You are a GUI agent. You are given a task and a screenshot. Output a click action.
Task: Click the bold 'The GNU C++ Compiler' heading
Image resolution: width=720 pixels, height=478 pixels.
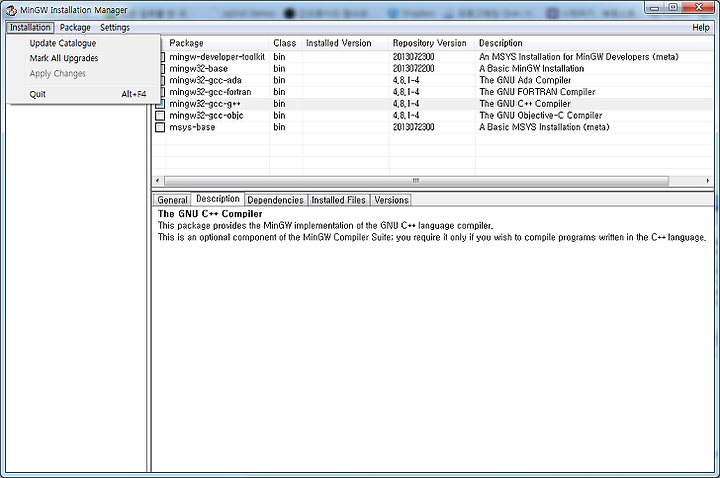[210, 214]
